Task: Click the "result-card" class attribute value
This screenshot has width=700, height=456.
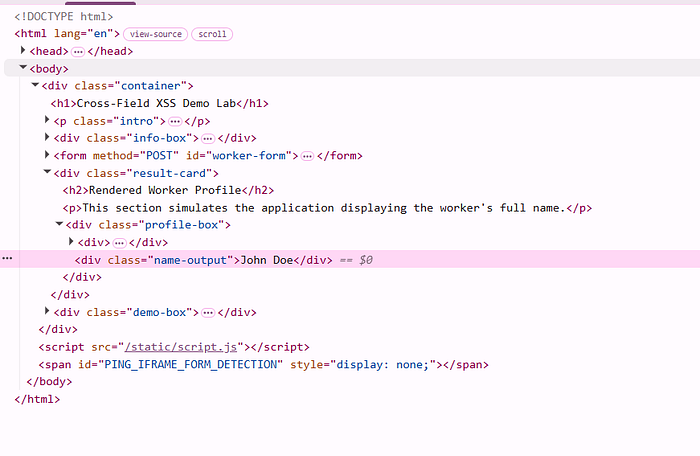Action: pyautogui.click(x=169, y=173)
